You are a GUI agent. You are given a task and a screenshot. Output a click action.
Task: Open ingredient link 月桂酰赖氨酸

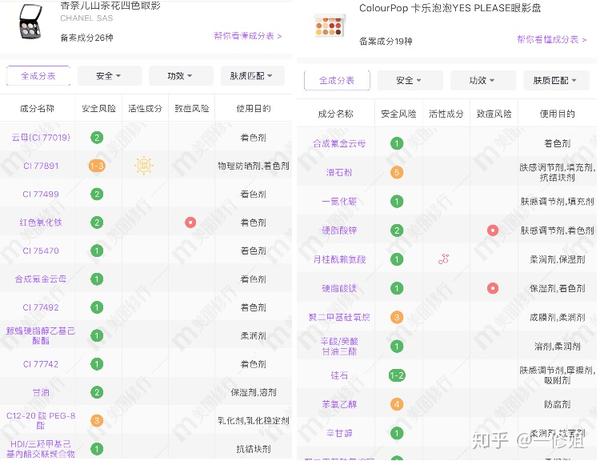click(339, 259)
